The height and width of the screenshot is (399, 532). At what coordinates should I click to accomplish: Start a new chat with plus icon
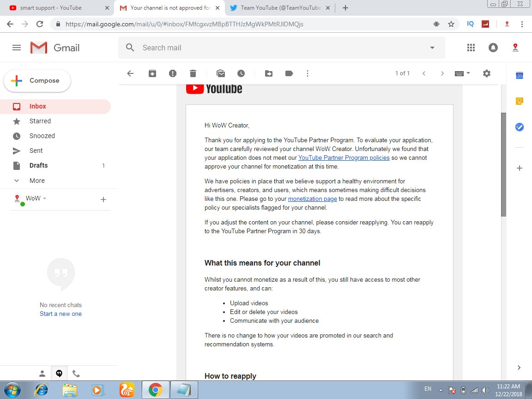click(x=103, y=199)
